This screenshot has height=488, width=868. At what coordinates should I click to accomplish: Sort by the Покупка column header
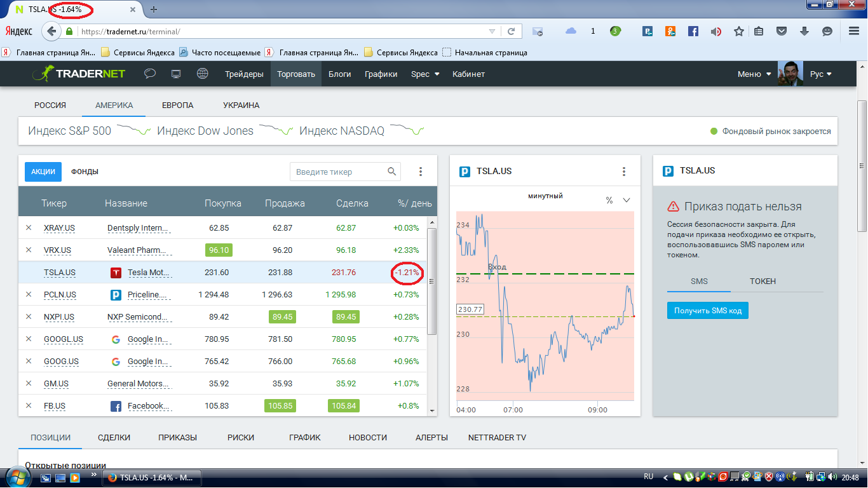tap(223, 203)
